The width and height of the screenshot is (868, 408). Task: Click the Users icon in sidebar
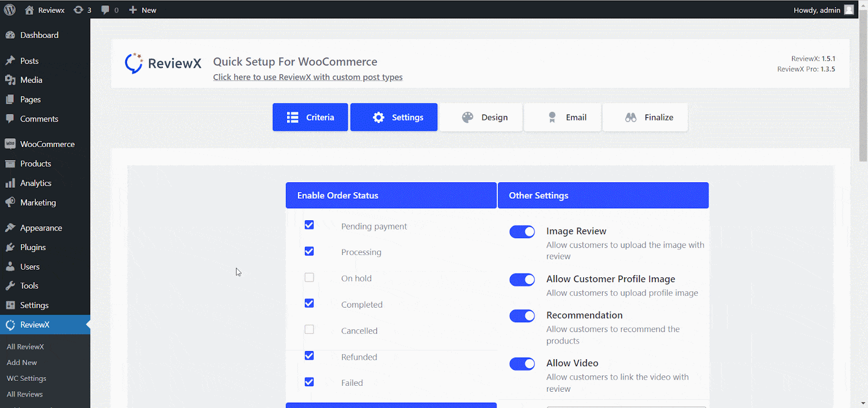10,266
